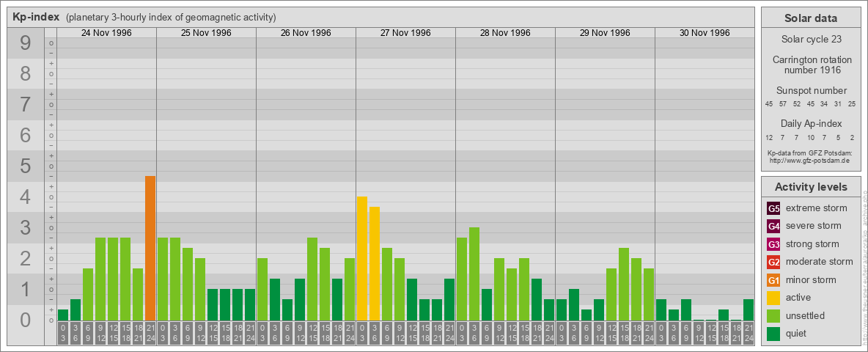Click the G4 severe storm legend swatch
Image resolution: width=868 pixels, height=352 pixels.
click(773, 226)
